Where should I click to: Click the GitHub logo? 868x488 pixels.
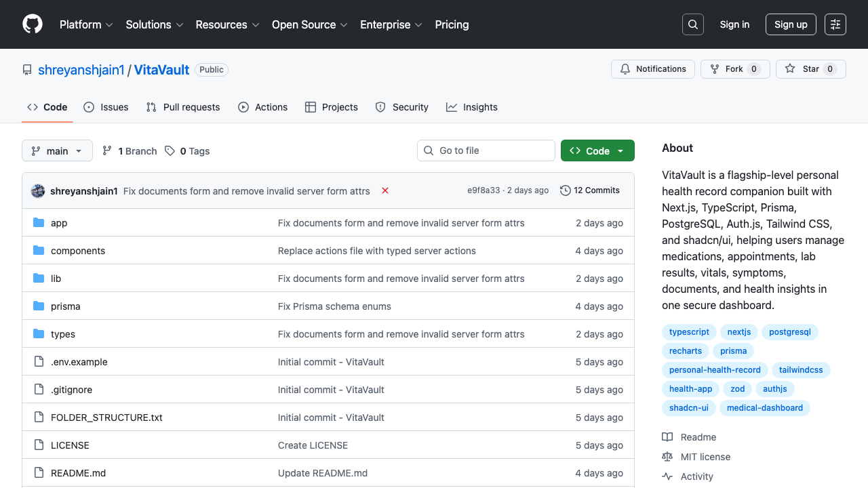pos(32,24)
